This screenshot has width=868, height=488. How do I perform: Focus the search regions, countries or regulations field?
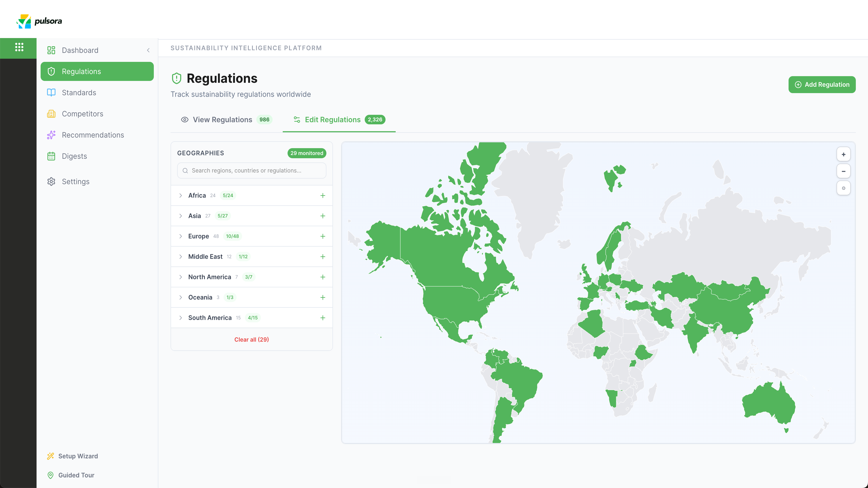point(251,170)
